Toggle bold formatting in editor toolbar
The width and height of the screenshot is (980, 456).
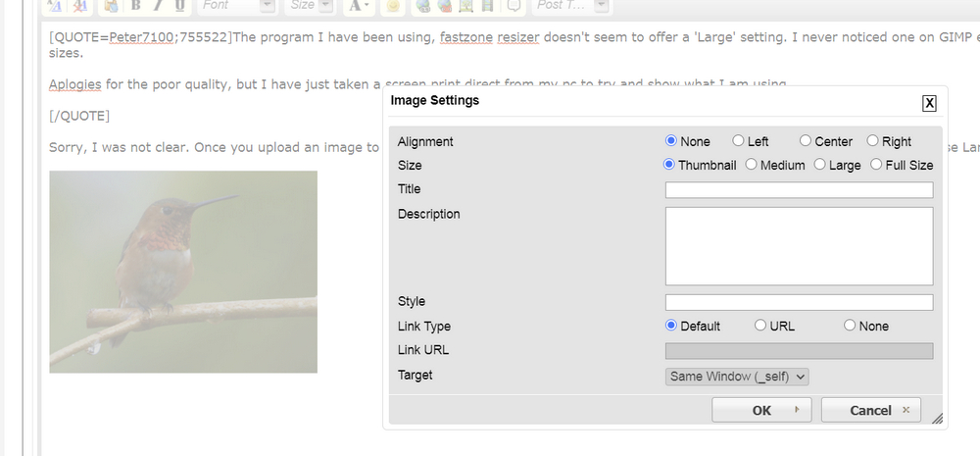pos(136,5)
